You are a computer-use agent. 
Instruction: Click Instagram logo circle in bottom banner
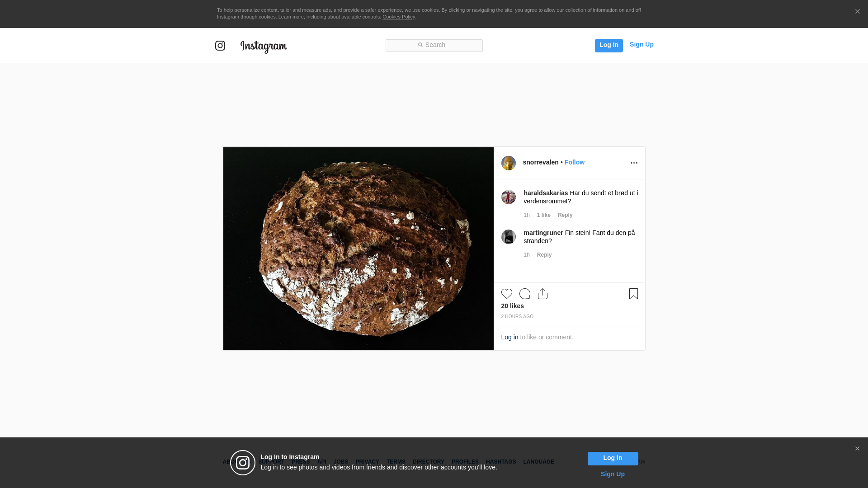[x=243, y=463]
